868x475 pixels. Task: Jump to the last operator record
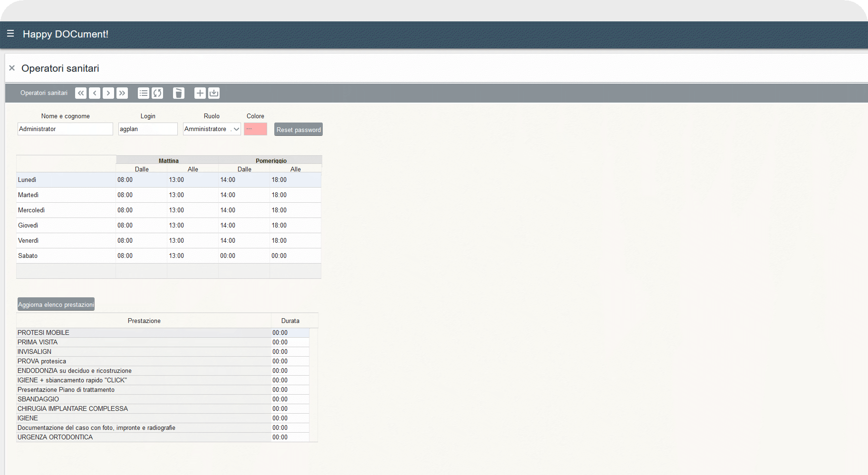[x=122, y=93]
